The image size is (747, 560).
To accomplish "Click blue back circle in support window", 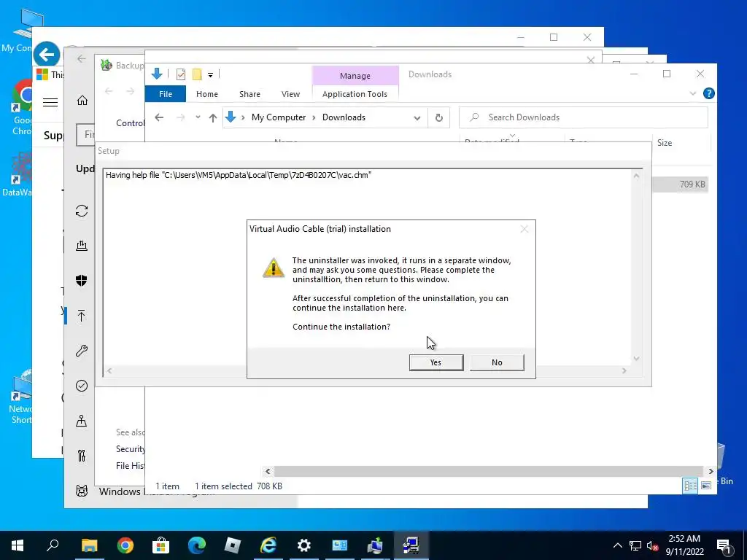I will (x=47, y=55).
